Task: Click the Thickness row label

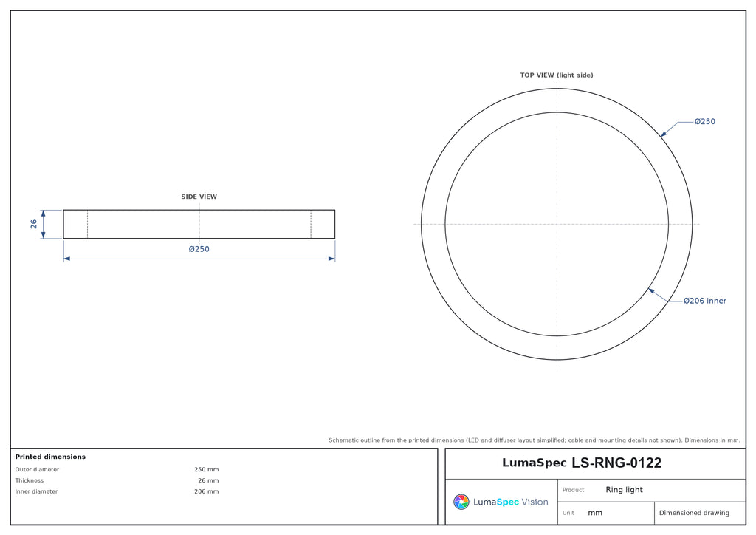Action: (29, 480)
